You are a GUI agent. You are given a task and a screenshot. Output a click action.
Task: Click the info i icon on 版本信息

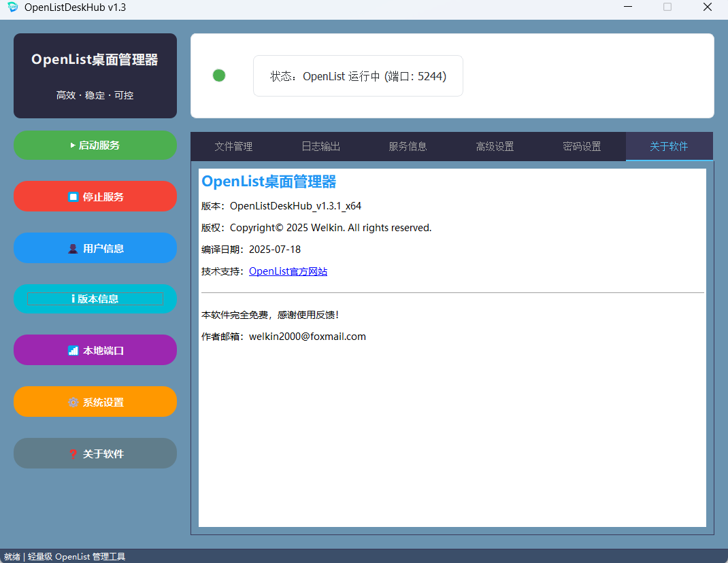(73, 298)
